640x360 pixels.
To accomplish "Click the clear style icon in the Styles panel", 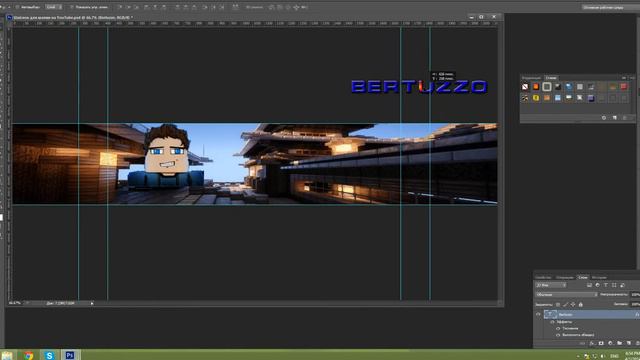I will tap(604, 118).
